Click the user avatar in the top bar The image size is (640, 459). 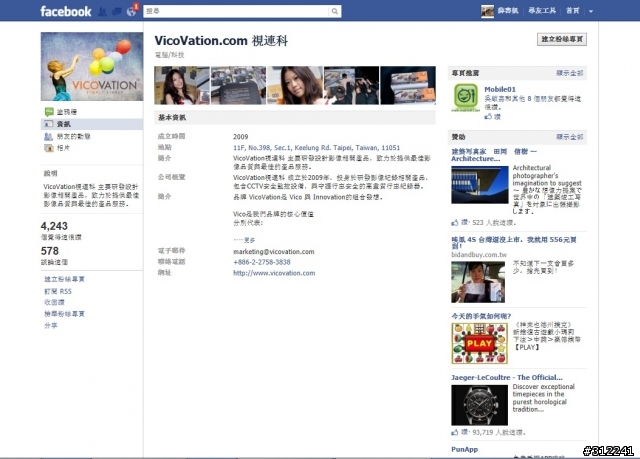click(487, 11)
